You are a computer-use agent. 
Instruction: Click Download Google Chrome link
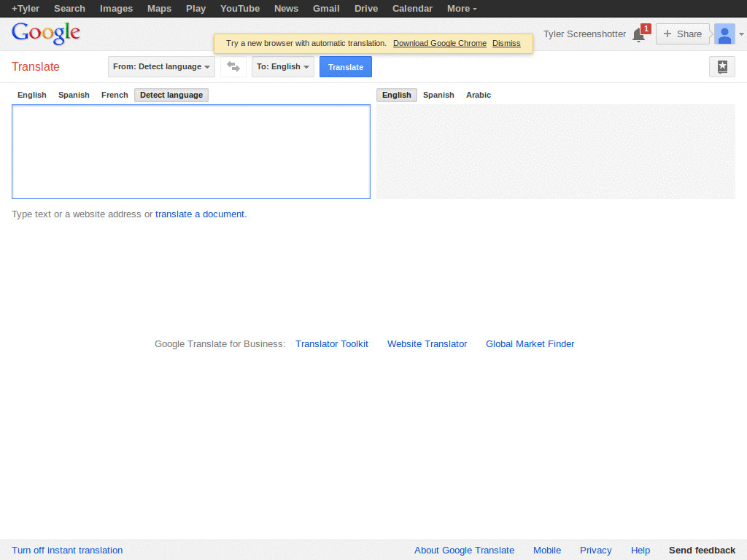tap(440, 43)
